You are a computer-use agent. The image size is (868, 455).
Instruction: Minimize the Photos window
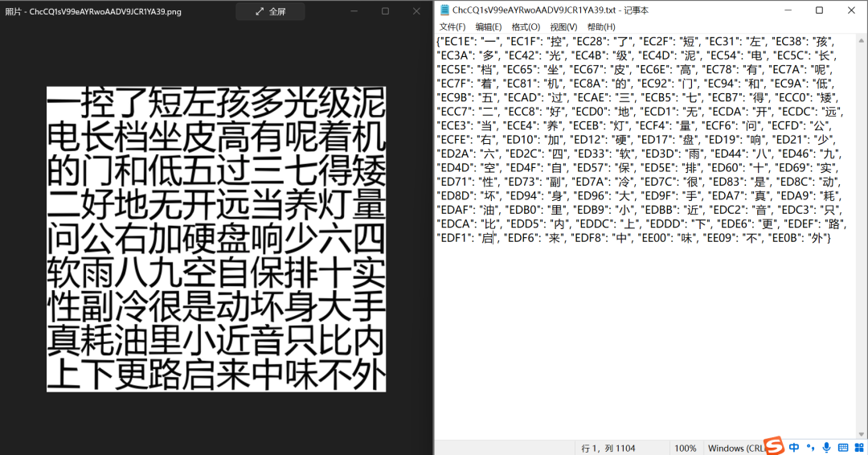point(354,11)
